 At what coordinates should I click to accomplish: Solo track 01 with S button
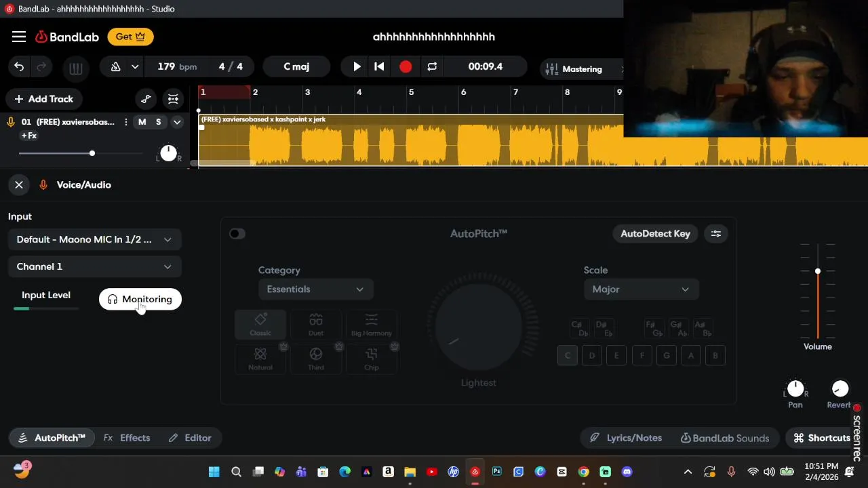[x=159, y=122]
